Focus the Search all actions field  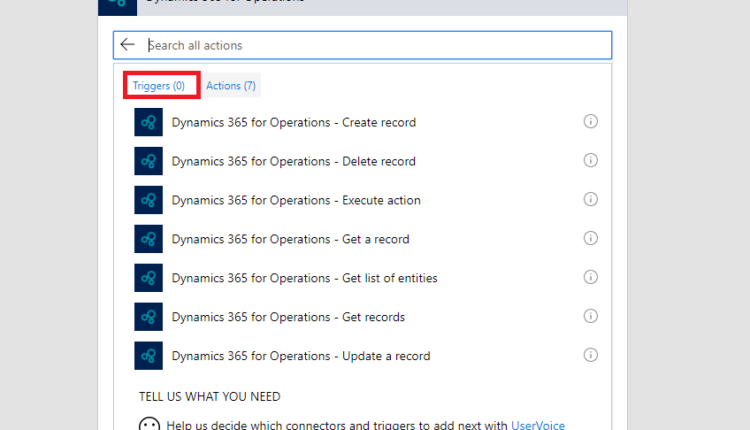pyautogui.click(x=375, y=45)
